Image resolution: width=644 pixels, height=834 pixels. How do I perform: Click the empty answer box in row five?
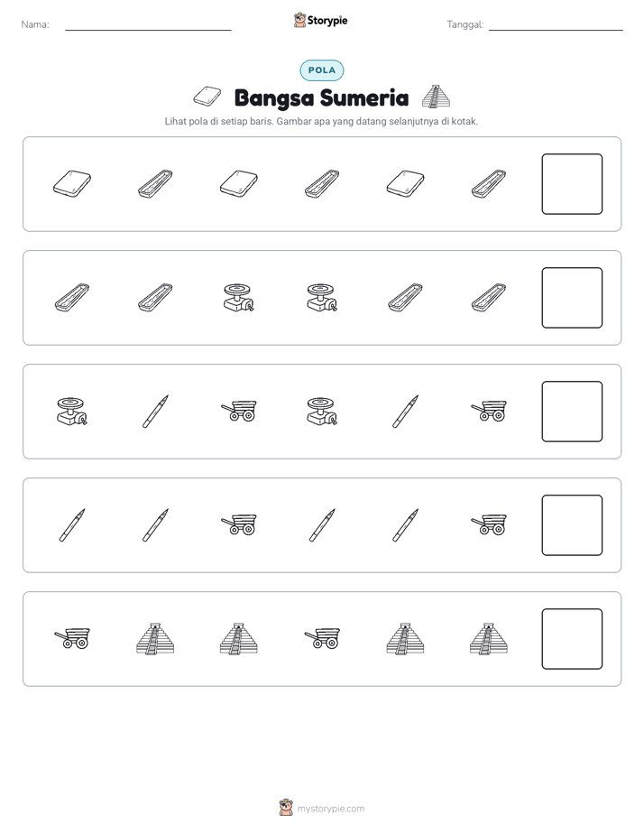572,639
